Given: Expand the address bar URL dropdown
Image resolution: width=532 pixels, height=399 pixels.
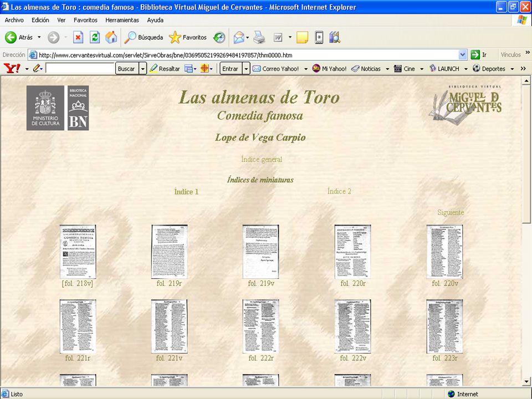Looking at the screenshot, I should (462, 55).
